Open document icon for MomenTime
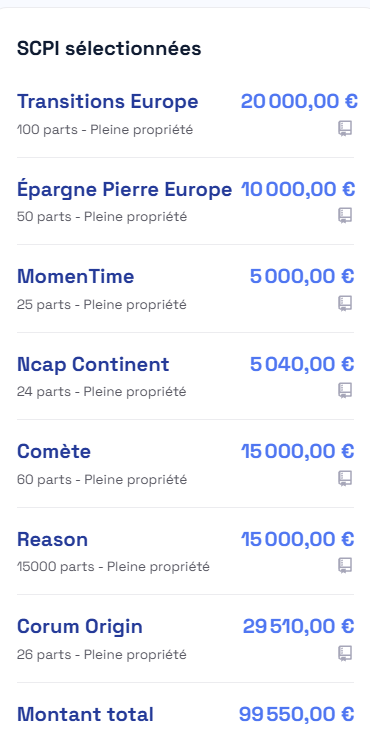Viewport: 387px width, 753px height. [x=345, y=304]
